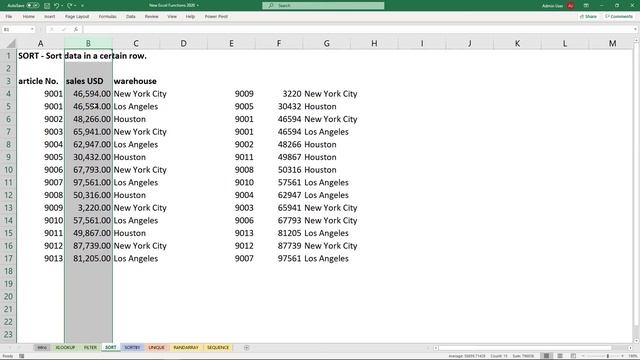Switch to the RANDARRAY sheet tab
This screenshot has width=640, height=360.
186,348
